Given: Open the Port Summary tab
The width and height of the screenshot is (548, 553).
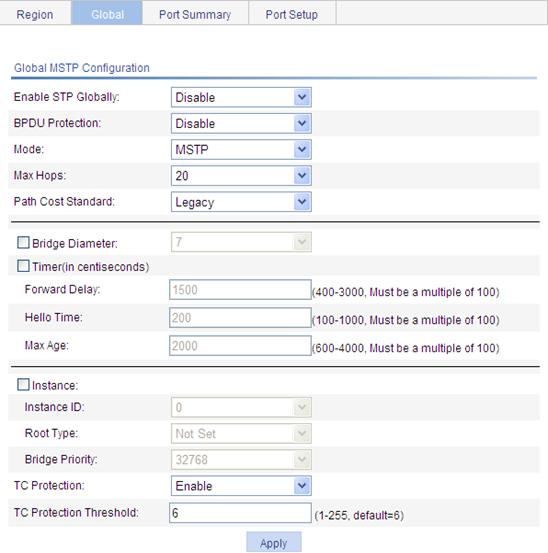Looking at the screenshot, I should [x=195, y=14].
